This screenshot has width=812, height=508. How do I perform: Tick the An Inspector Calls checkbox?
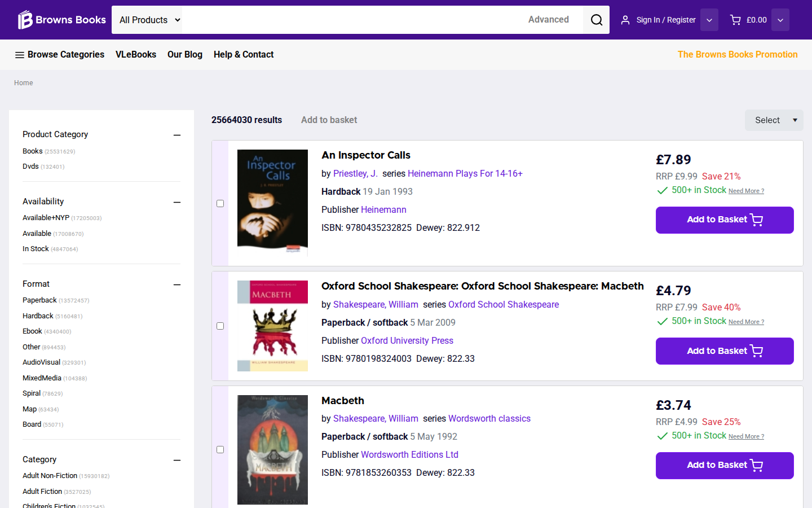tap(220, 203)
